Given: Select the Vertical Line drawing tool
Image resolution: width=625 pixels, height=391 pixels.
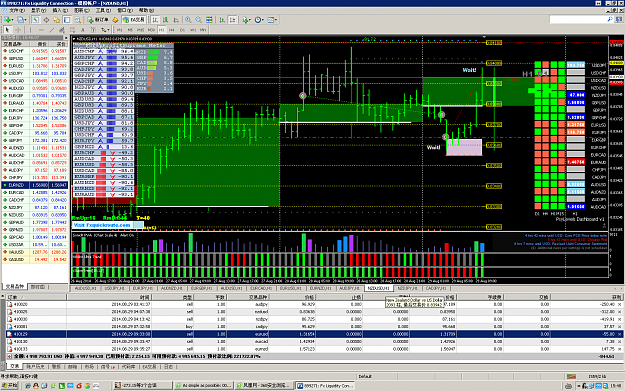Looking at the screenshot, I should [x=30, y=30].
